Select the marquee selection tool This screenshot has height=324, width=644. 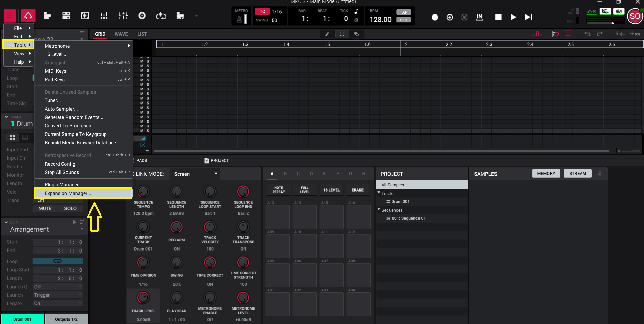click(342, 34)
